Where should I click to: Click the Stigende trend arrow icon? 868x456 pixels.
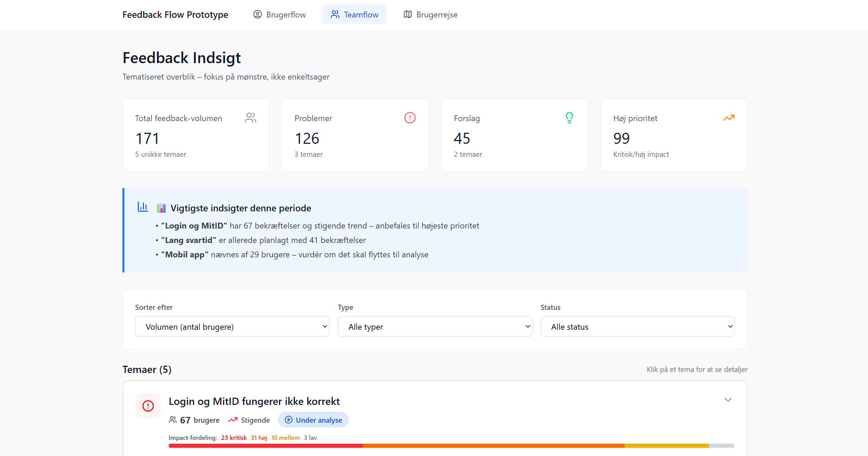pos(233,420)
